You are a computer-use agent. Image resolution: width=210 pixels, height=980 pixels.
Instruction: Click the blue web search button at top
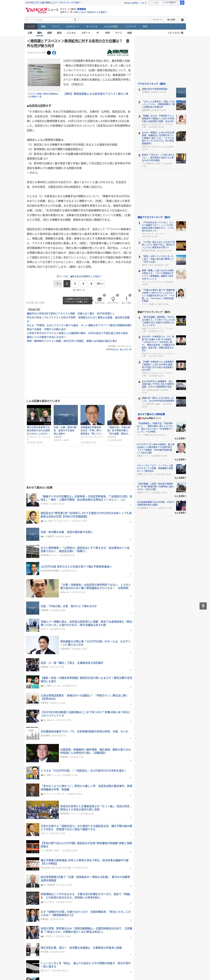point(182,3)
